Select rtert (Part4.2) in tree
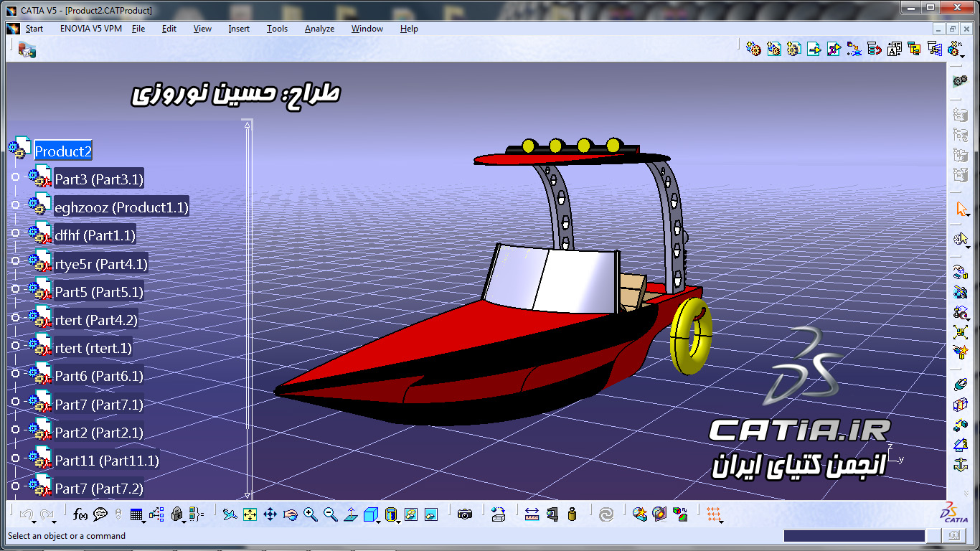The height and width of the screenshot is (551, 980). pos(96,320)
